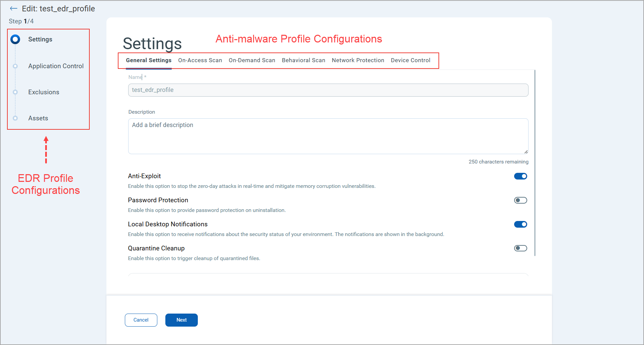Screen dimensions: 644x345
Task: Switch to the On-Access Scan tab
Action: (200, 61)
